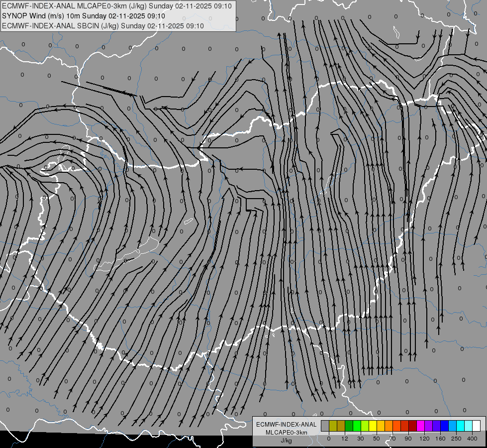This screenshot has width=487, height=448.
Task: Click the MLCAPE0-3km title line at top
Action: (x=117, y=6)
